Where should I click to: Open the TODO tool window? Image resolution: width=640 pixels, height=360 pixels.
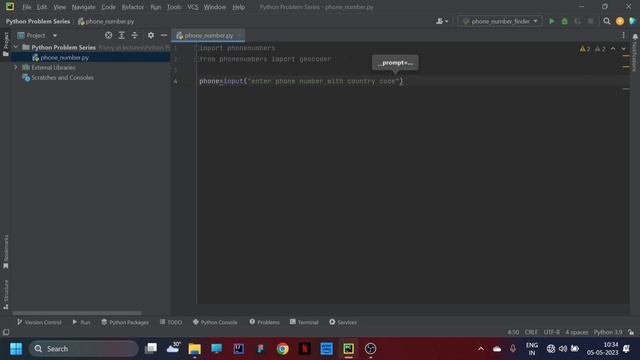pyautogui.click(x=171, y=322)
